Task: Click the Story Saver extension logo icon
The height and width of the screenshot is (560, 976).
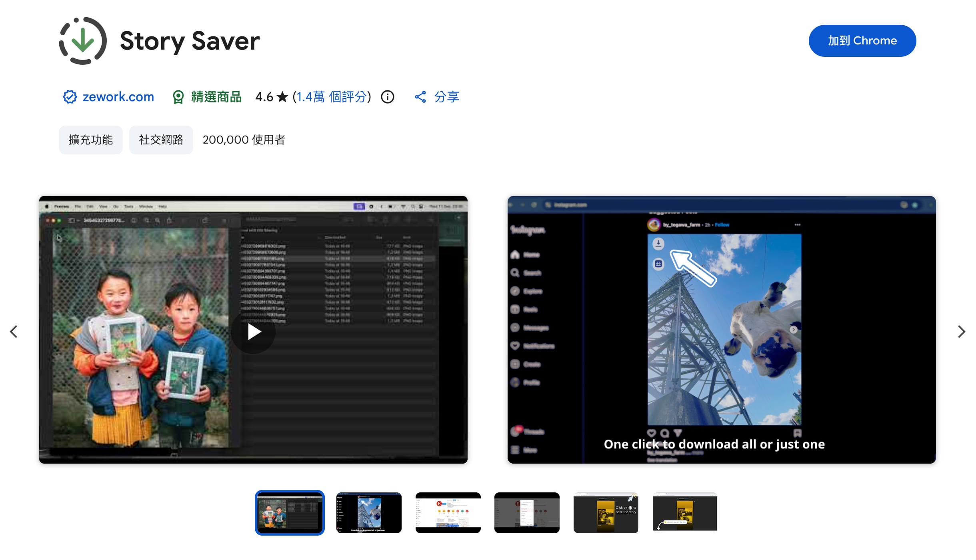Action: [83, 41]
